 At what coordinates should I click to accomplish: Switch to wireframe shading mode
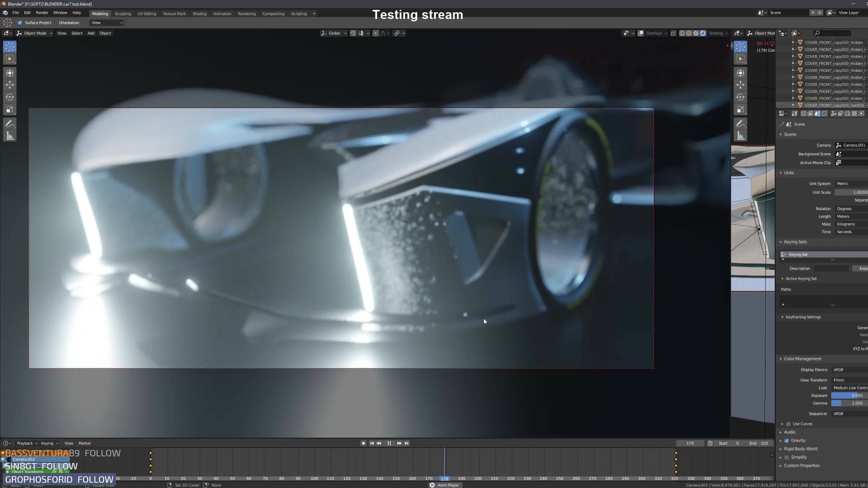pos(682,33)
